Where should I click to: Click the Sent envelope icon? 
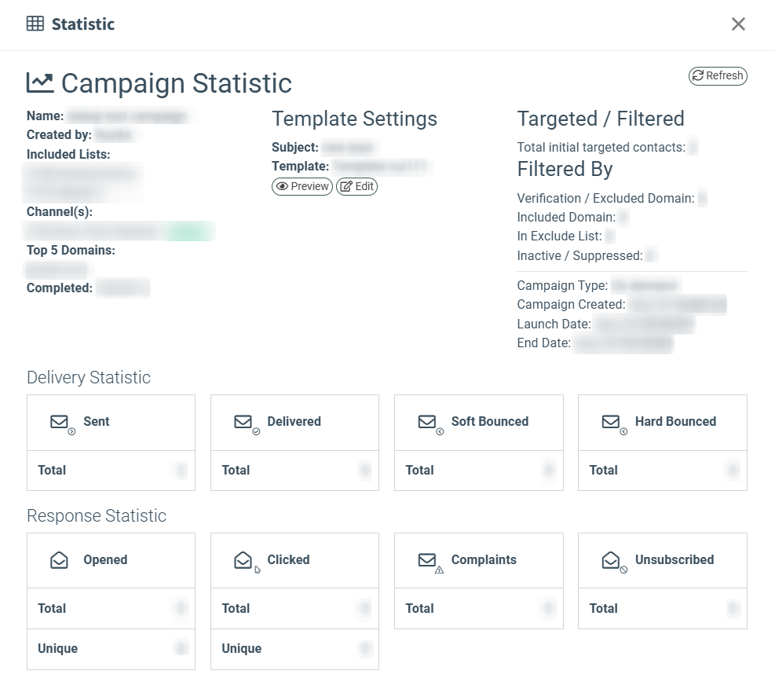(63, 424)
